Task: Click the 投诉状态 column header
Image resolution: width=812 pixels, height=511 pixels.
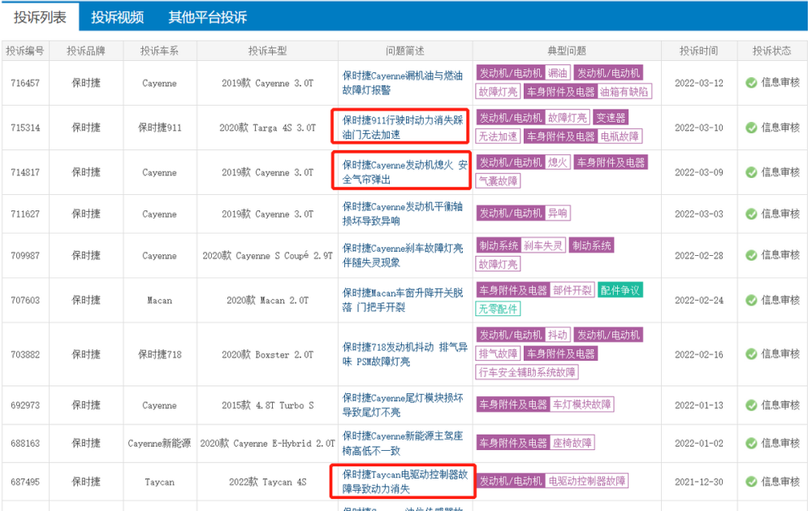Action: [771, 51]
